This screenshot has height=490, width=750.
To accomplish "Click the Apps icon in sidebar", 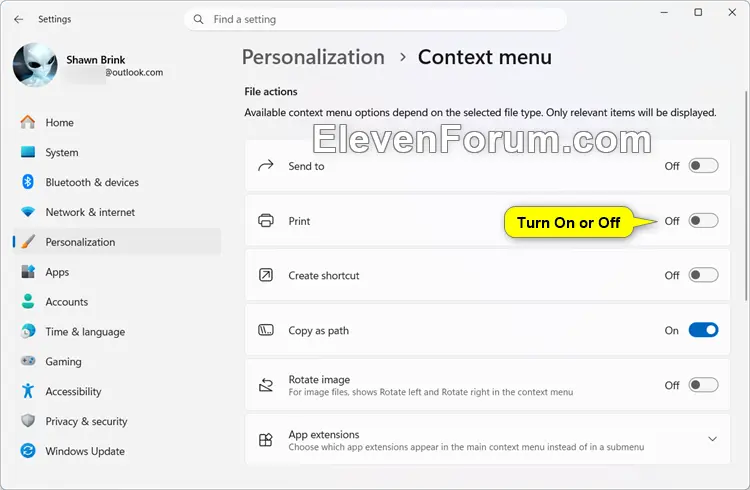I will tap(28, 271).
